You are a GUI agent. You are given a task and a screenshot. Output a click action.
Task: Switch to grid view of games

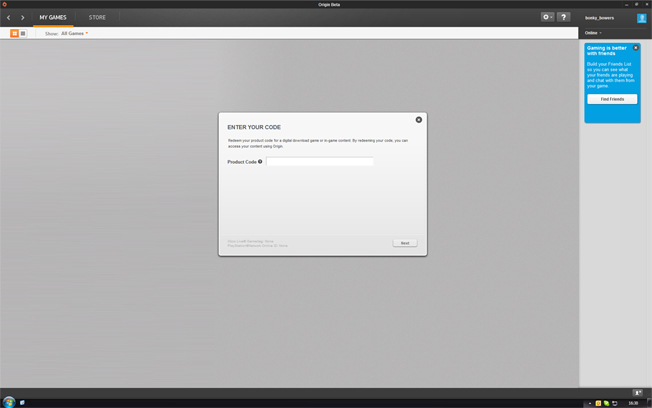pyautogui.click(x=14, y=33)
